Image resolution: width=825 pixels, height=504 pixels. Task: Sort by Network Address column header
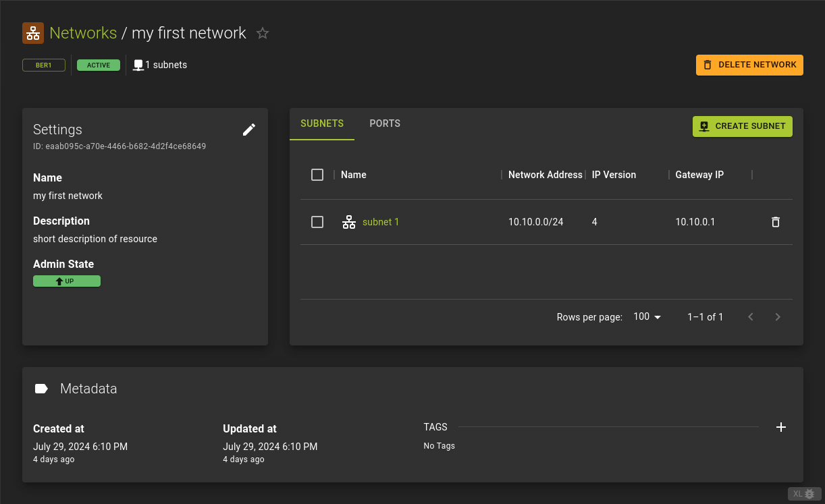tap(545, 175)
